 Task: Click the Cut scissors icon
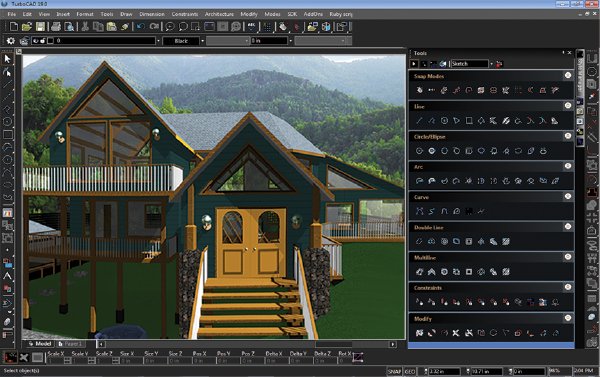(85, 26)
